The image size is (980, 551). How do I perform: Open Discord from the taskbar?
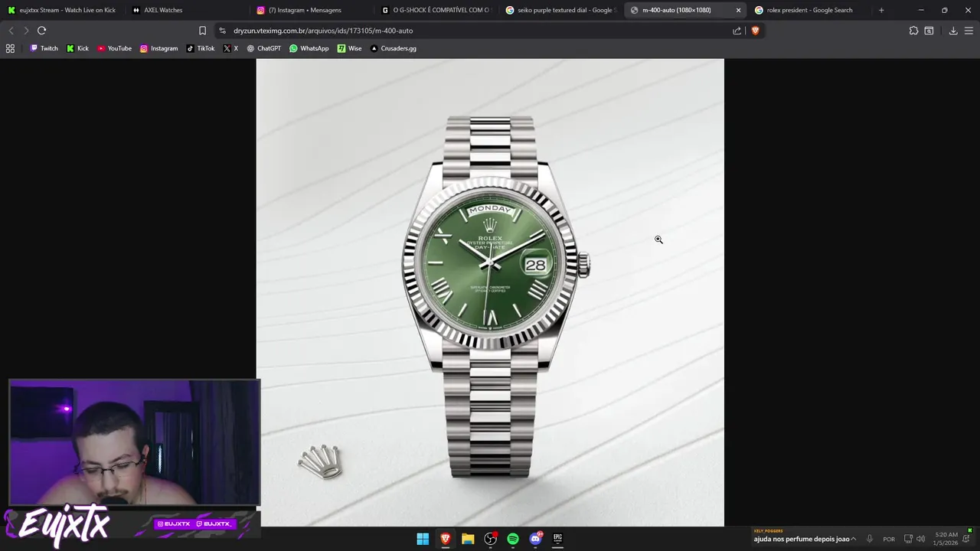pyautogui.click(x=535, y=539)
